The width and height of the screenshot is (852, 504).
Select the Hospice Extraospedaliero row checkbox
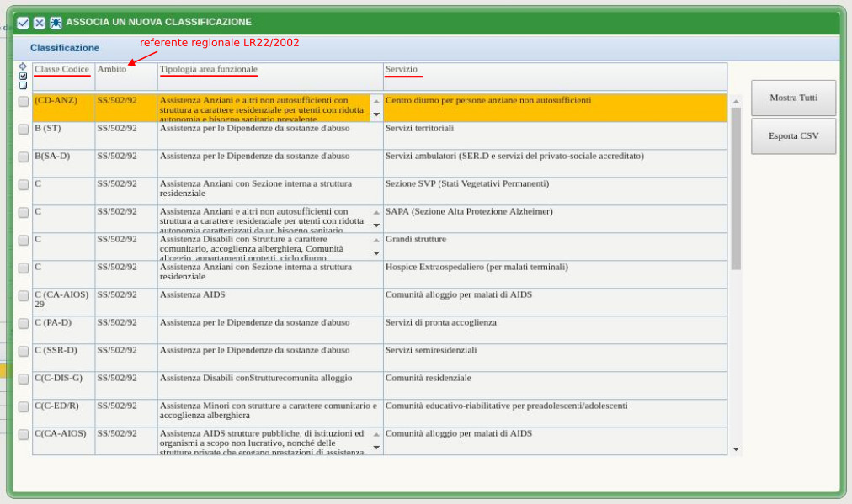[x=24, y=268]
